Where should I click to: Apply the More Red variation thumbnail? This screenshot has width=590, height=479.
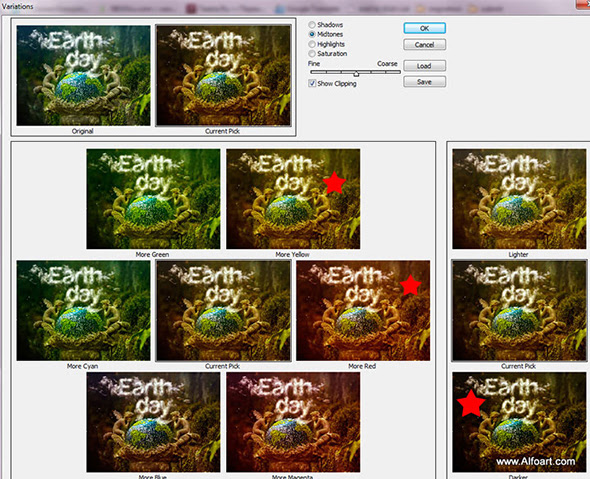coord(363,310)
